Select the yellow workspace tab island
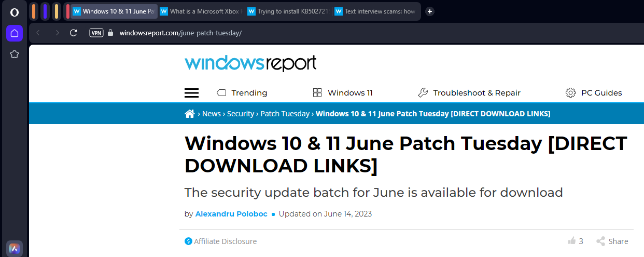 click(57, 11)
